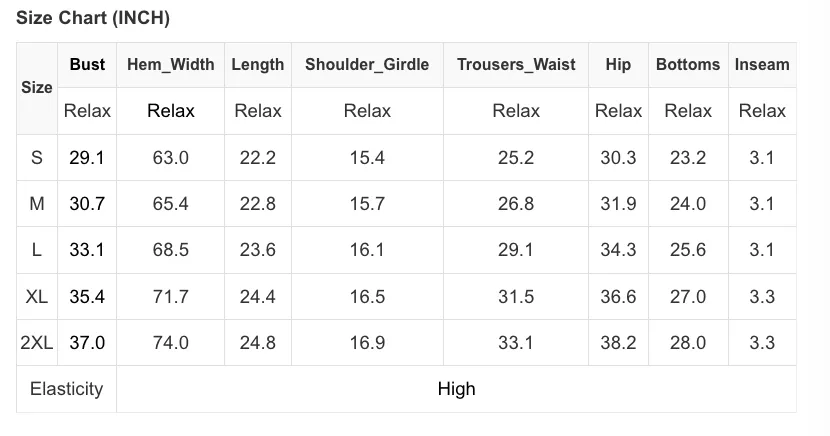This screenshot has height=436, width=830.
Task: Click the hip value 36.6
Action: 618,297
